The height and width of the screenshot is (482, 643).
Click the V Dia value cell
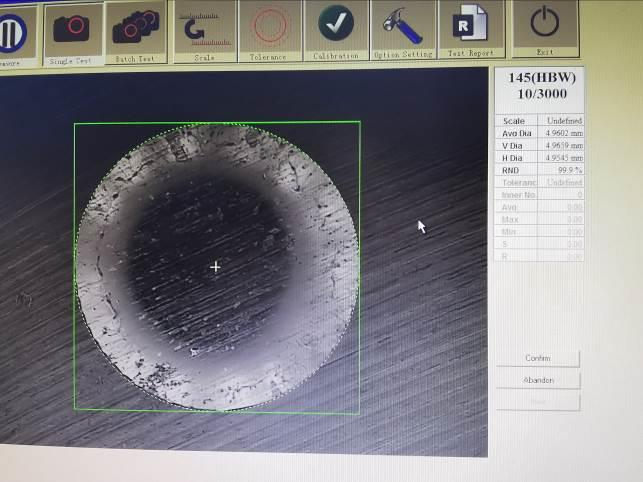pyautogui.click(x=563, y=146)
